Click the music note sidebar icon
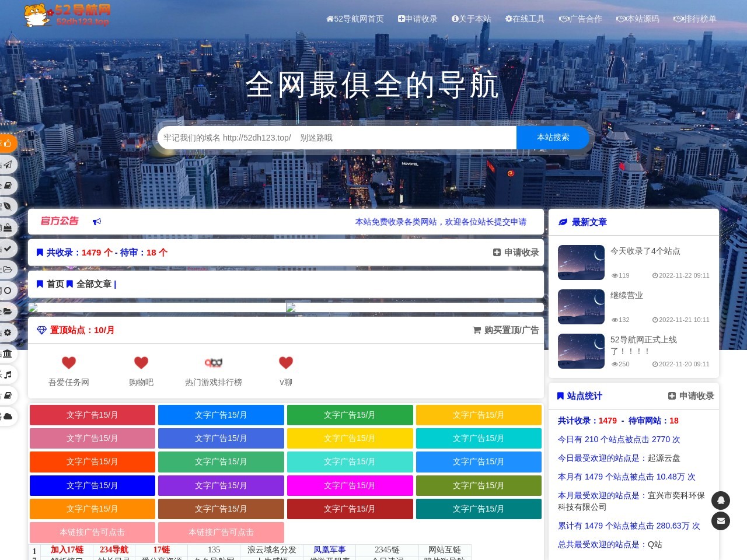 [x=8, y=374]
